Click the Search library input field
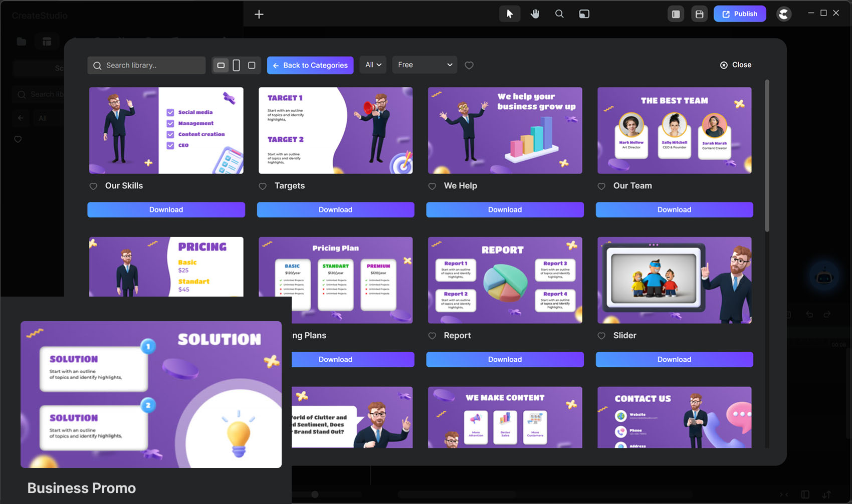Viewport: 852px width, 504px height. tap(150, 65)
